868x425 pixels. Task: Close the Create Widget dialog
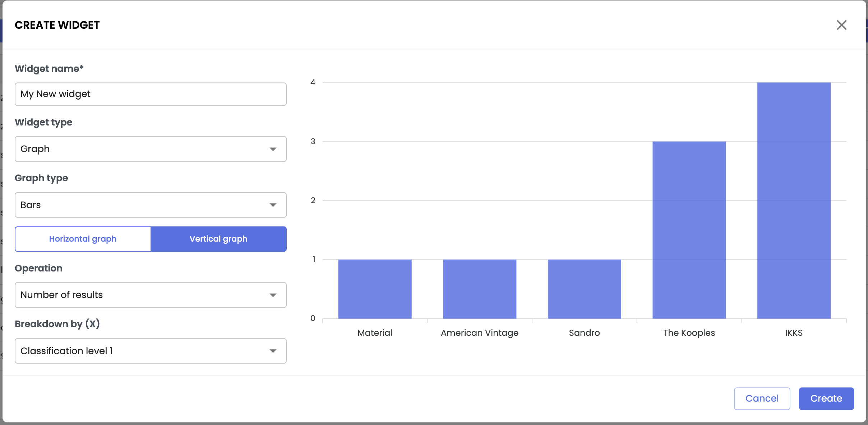click(x=841, y=25)
